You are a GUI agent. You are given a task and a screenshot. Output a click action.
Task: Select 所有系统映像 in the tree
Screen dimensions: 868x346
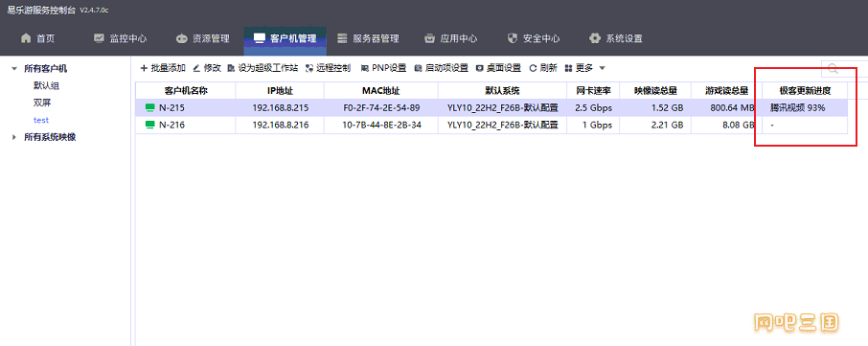50,137
